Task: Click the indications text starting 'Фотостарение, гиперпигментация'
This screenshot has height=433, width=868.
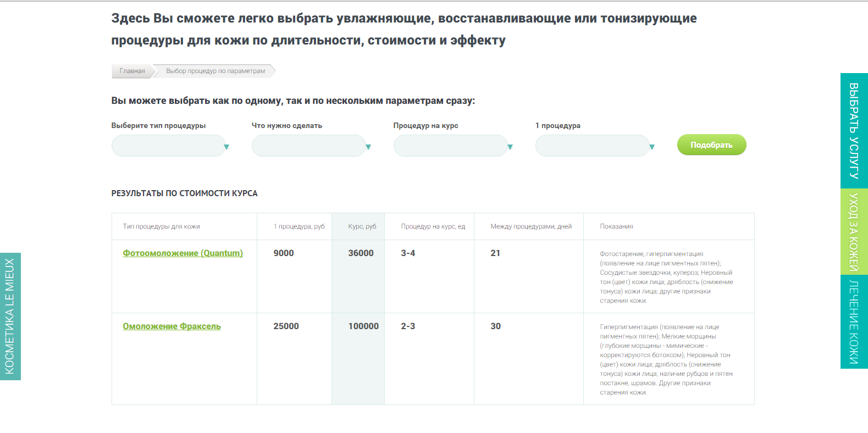Action: (x=666, y=277)
